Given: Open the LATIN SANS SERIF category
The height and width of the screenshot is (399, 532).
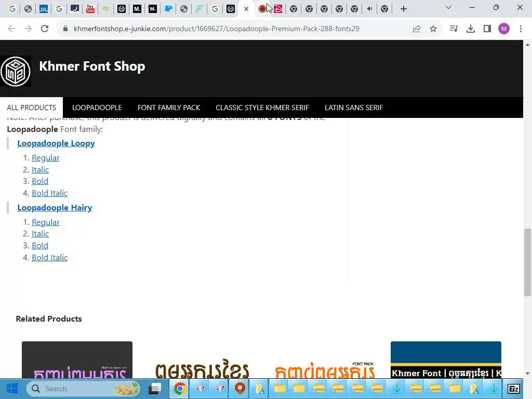Looking at the screenshot, I should (353, 108).
